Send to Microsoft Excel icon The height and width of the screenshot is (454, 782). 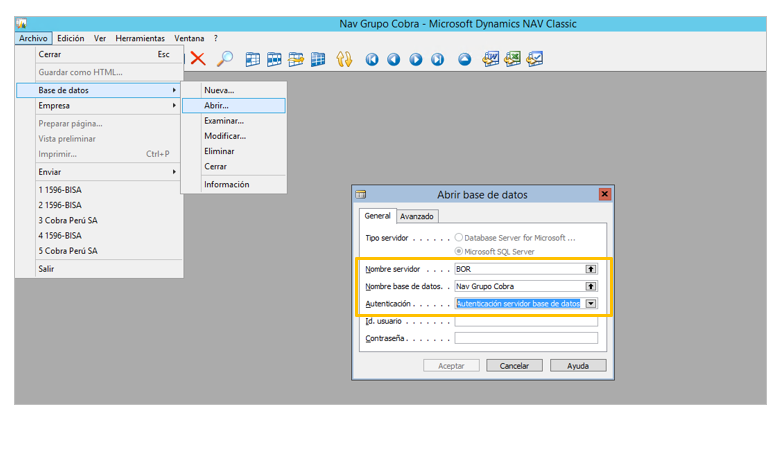point(512,59)
